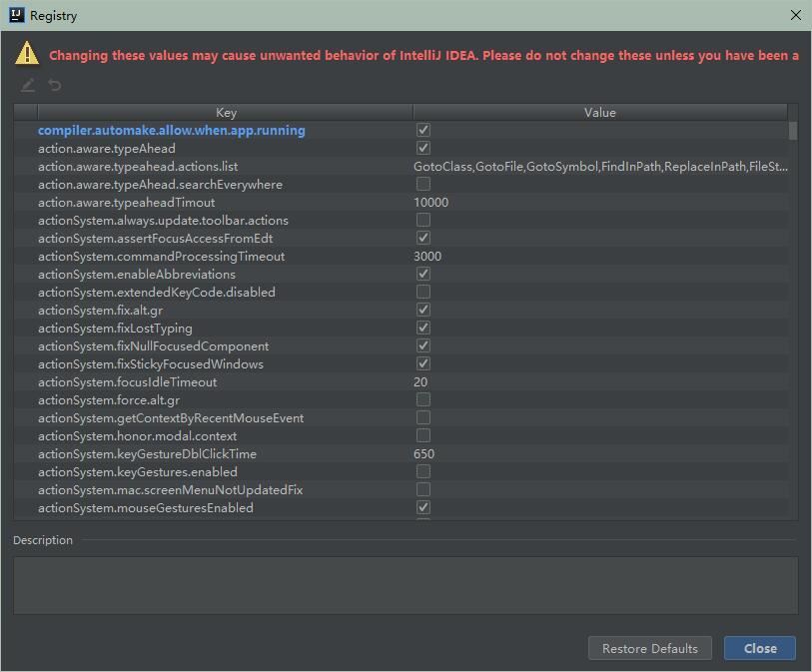Click the Value column header

pyautogui.click(x=599, y=112)
